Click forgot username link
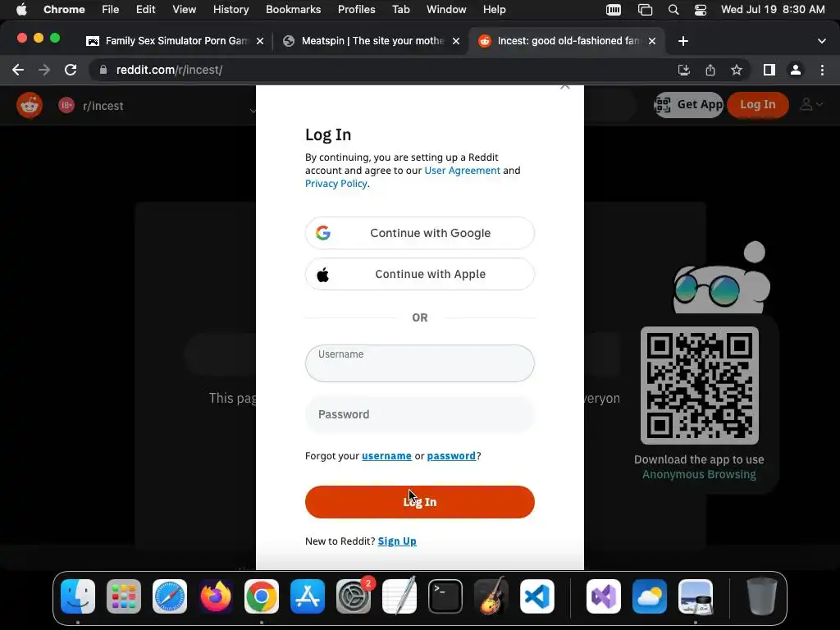The width and height of the screenshot is (840, 630). coord(387,456)
